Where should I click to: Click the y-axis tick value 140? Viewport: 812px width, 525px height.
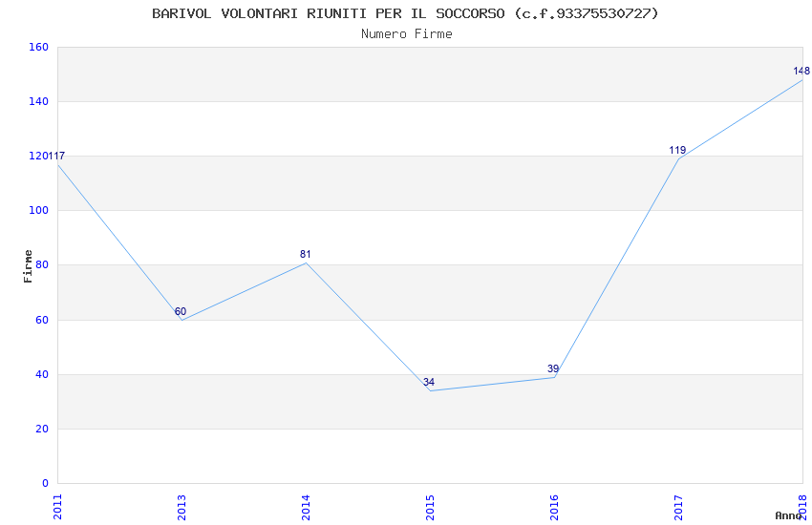(39, 101)
